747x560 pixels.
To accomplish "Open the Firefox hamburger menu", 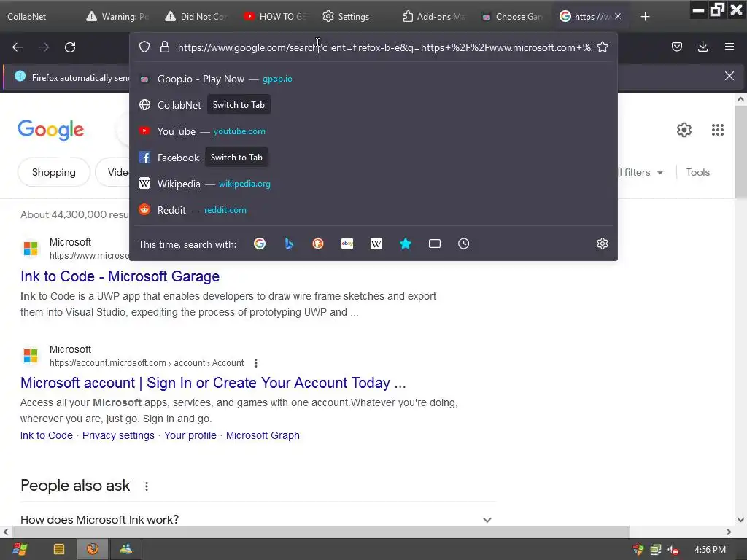I will [729, 47].
